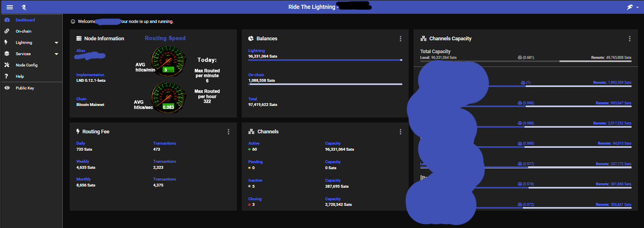Click Monthly routing fee 8,656 Sats

pos(86,185)
